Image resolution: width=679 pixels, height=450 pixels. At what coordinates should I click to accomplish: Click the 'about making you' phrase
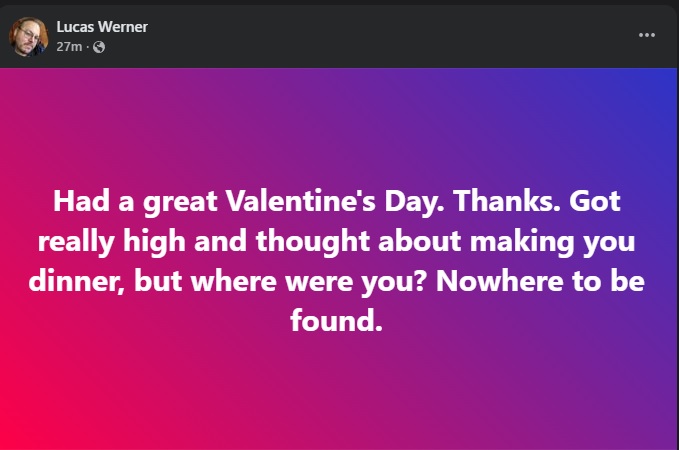coord(507,242)
